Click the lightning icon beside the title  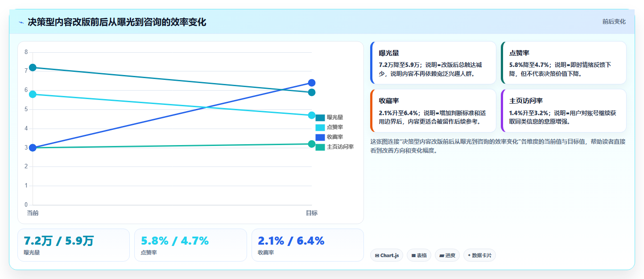coord(21,22)
